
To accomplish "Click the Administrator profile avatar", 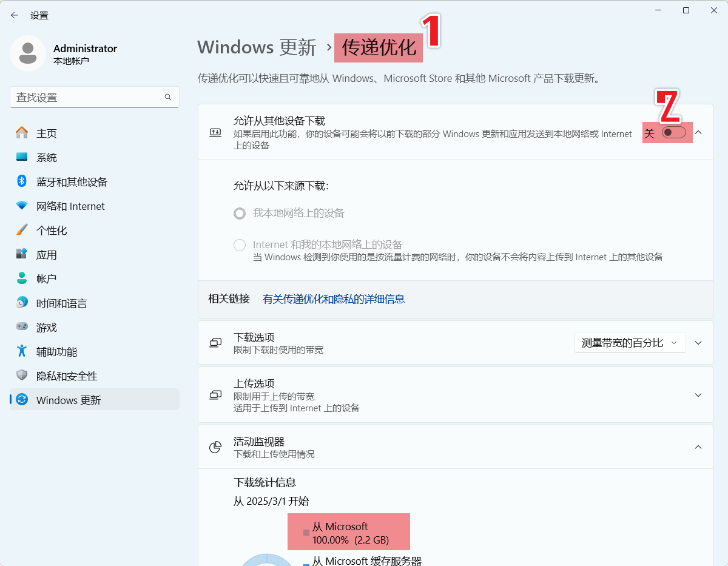I will 28,53.
